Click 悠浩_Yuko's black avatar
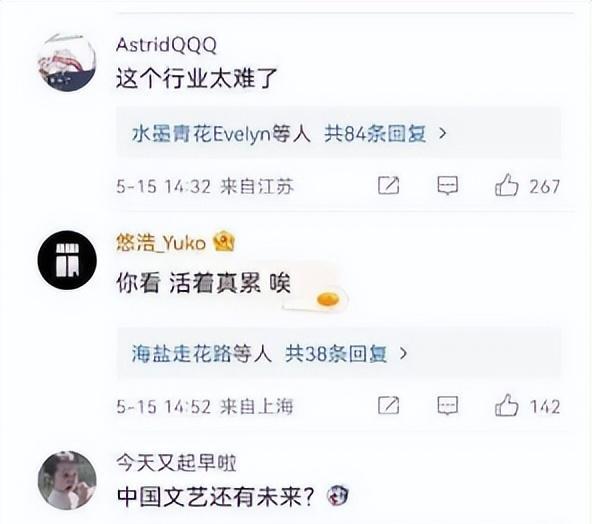The width and height of the screenshot is (592, 524). [67, 260]
